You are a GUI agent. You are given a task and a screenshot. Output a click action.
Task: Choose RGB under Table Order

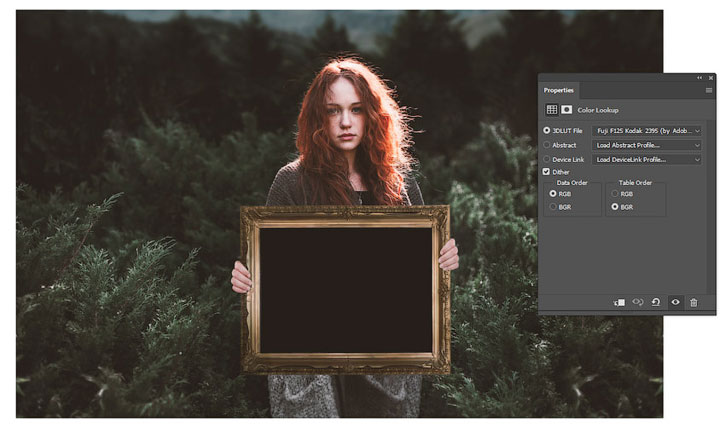(x=615, y=194)
